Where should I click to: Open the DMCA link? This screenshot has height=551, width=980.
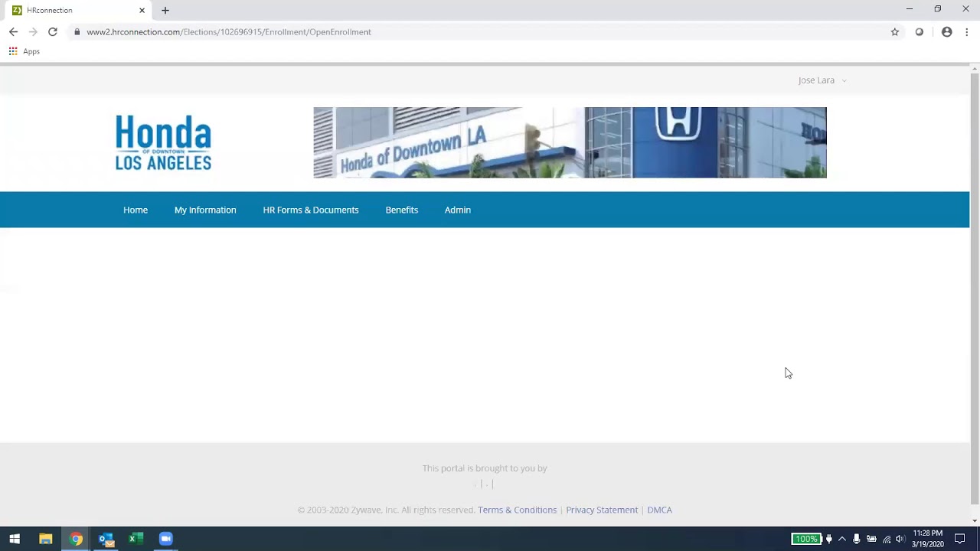660,510
